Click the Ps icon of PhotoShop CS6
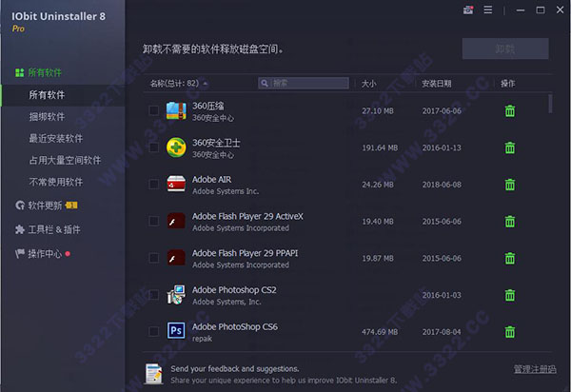The image size is (571, 392). [176, 331]
